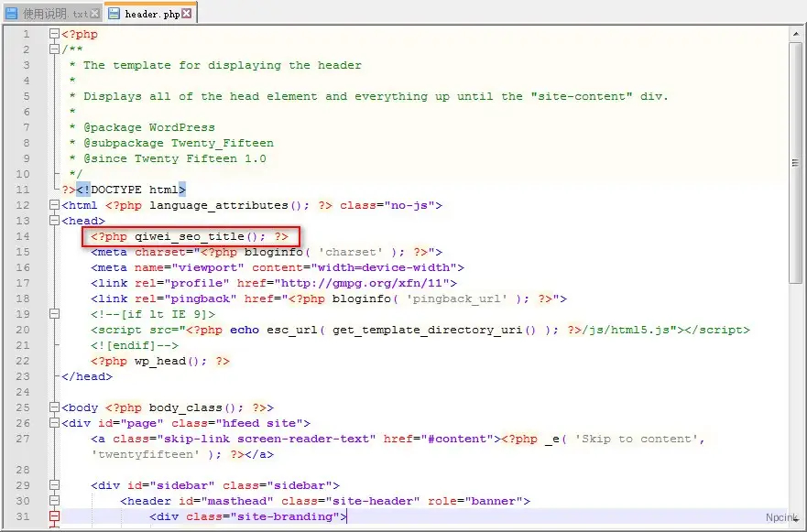Collapse the <?php block at line 1
Viewport: 807px width, 532px height.
coord(54,34)
